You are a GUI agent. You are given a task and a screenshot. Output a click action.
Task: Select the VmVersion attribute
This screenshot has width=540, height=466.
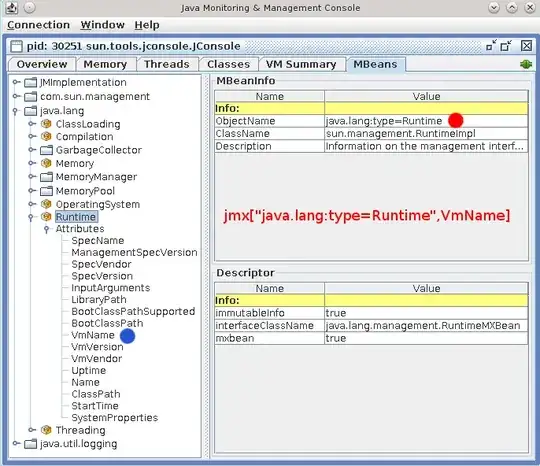[97, 347]
